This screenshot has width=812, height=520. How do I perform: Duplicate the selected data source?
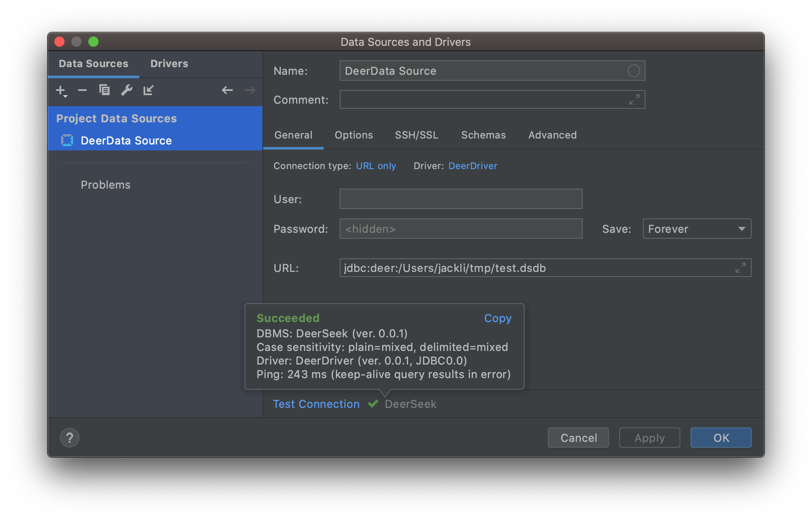(104, 90)
